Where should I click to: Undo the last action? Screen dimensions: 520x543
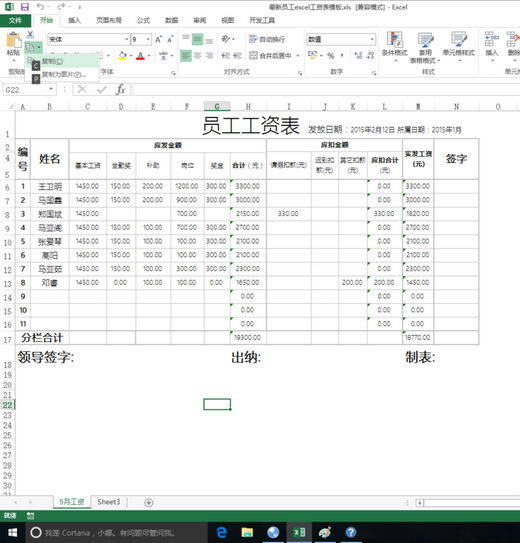pos(41,7)
